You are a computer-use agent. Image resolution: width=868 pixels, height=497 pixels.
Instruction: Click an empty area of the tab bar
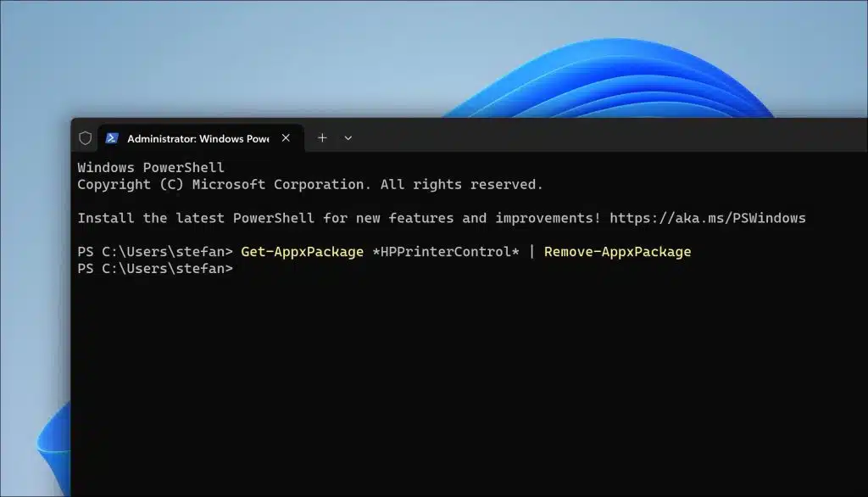point(551,137)
